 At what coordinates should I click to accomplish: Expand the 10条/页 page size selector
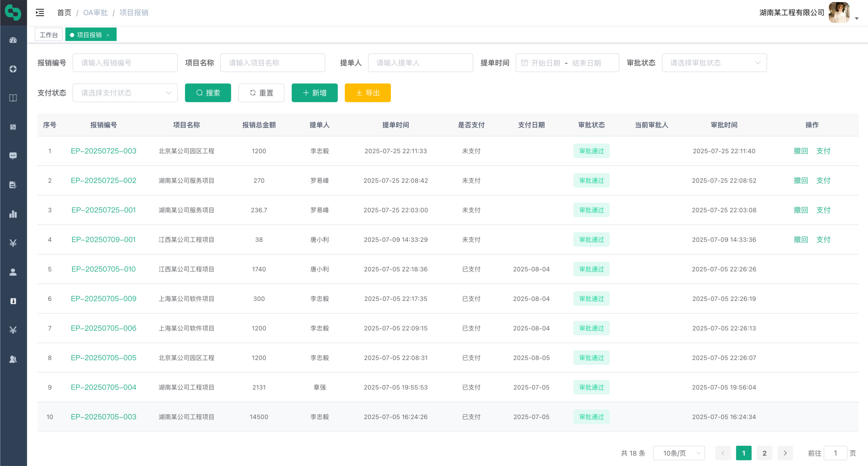tap(679, 453)
